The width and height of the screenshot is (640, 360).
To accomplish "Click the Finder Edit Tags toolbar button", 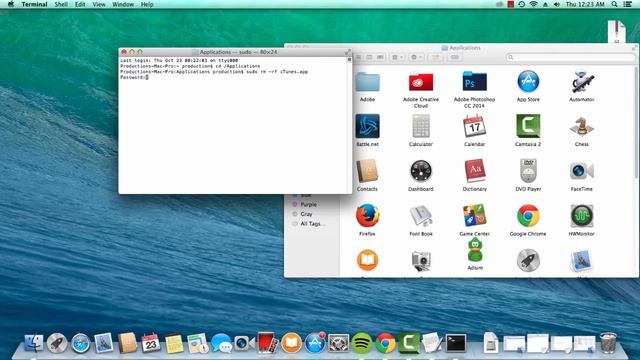I will click(454, 57).
